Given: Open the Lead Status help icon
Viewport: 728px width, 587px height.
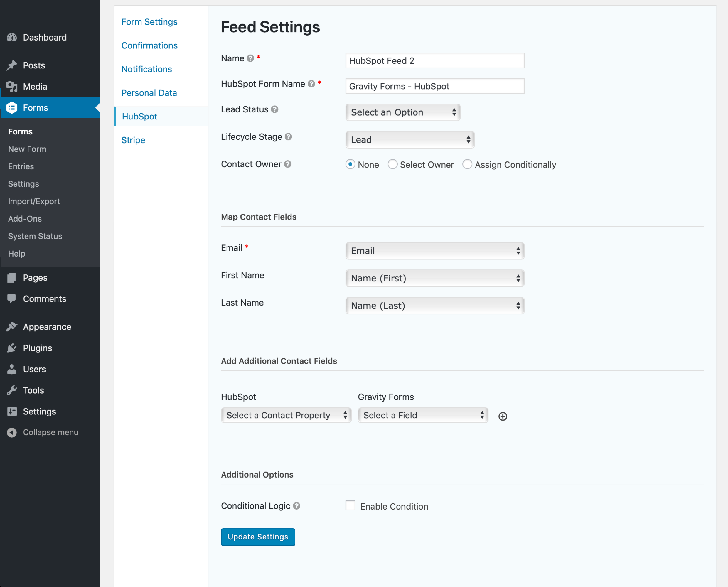Looking at the screenshot, I should [x=274, y=109].
